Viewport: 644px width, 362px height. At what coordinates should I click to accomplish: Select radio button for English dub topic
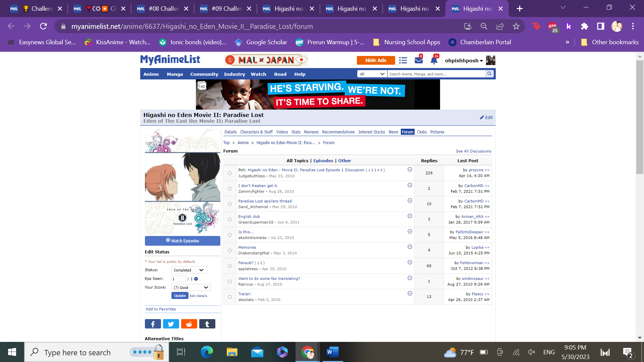(230, 220)
